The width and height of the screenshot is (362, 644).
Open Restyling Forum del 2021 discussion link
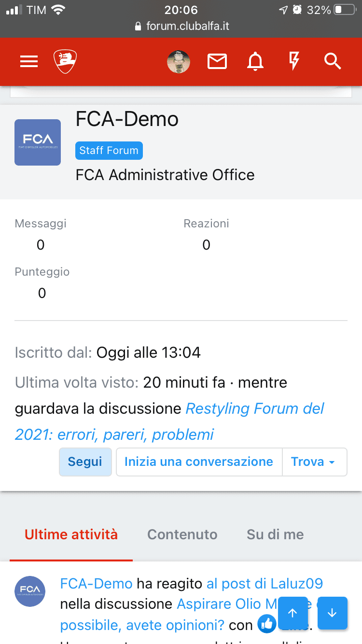(169, 421)
